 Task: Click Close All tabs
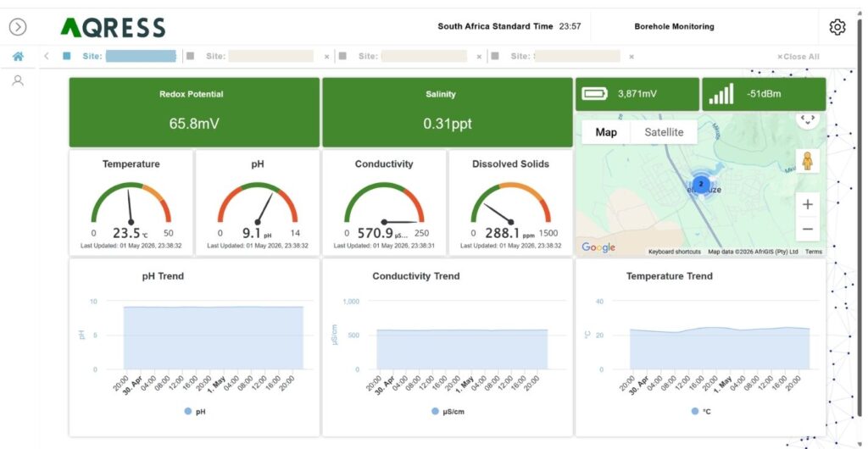coord(798,57)
